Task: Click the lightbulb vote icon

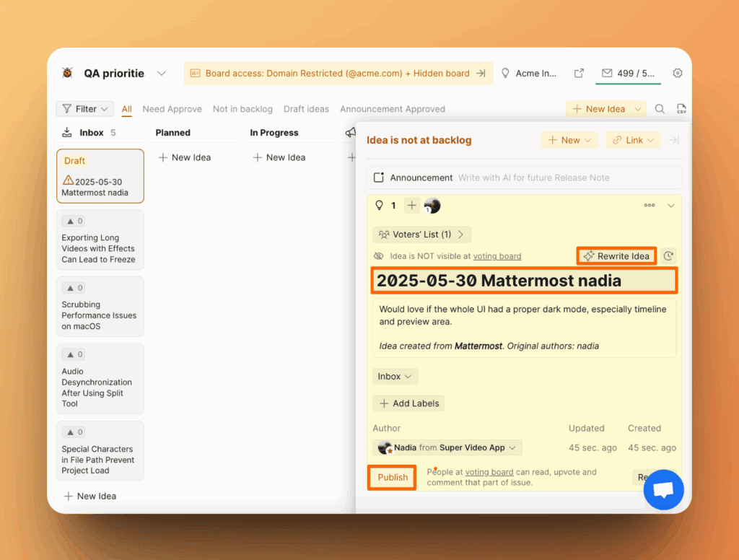Action: click(x=380, y=206)
